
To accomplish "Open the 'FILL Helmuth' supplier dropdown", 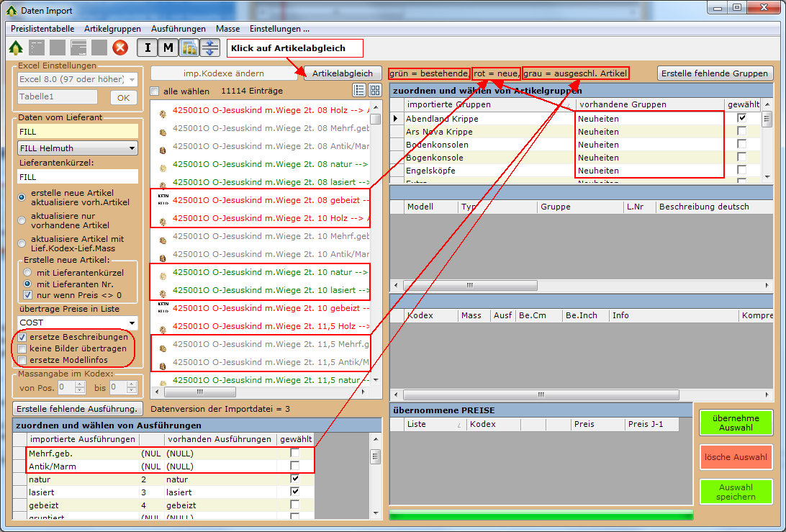I will (x=77, y=148).
